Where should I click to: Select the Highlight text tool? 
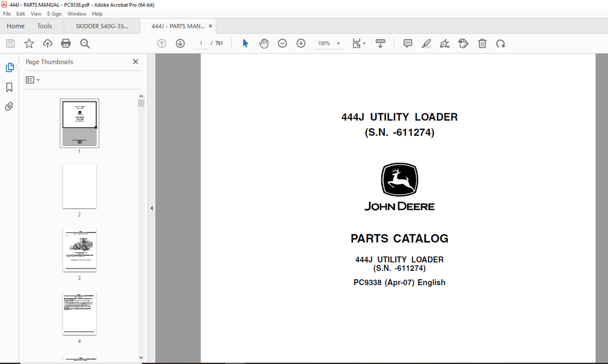click(x=426, y=43)
